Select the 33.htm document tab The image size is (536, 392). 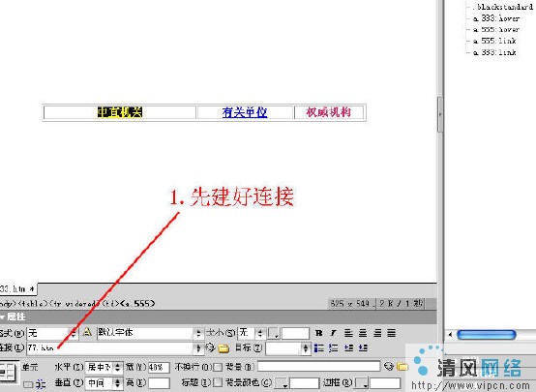17,289
